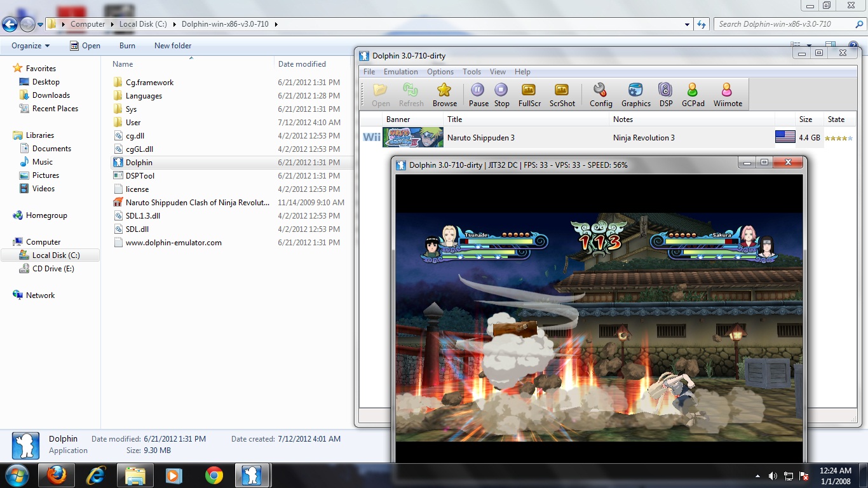Click Burn in Explorer toolbar
The image size is (868, 488).
point(127,46)
